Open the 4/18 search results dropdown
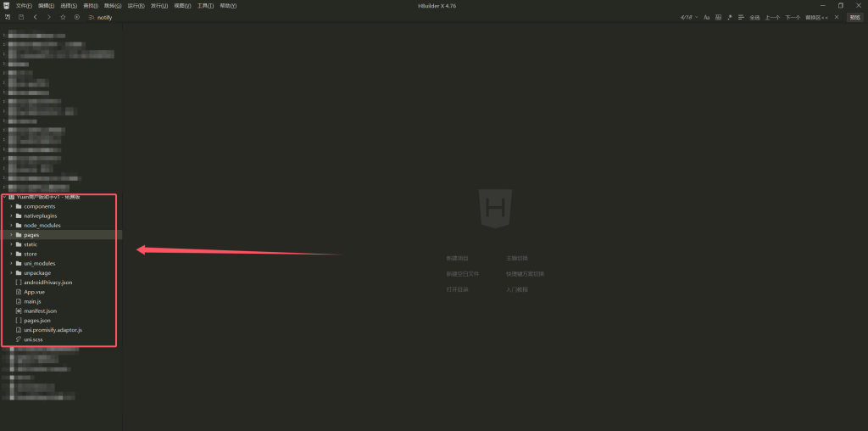The image size is (868, 431). 688,17
